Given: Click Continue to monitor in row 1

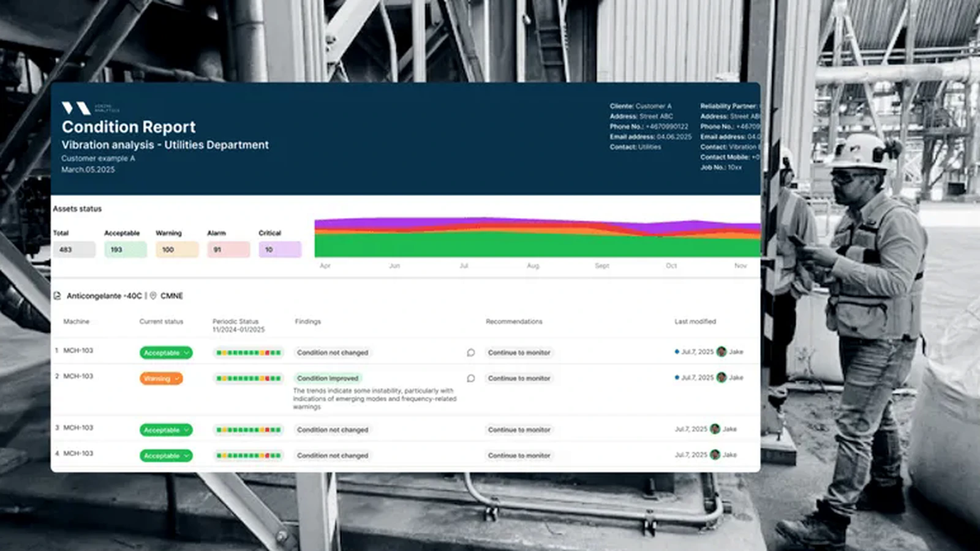Looking at the screenshot, I should click(x=519, y=353).
